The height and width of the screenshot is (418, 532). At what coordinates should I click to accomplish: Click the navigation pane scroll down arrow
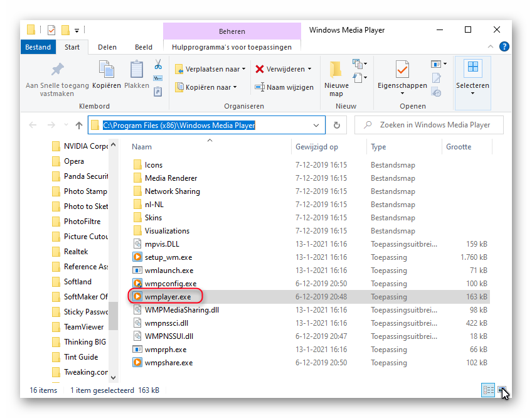[114, 378]
